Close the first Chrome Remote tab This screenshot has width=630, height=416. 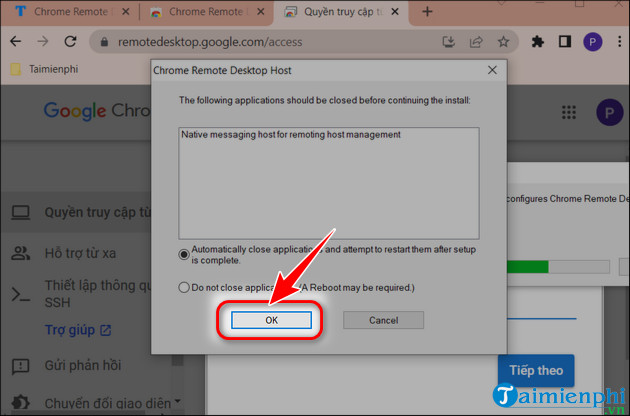coord(125,12)
